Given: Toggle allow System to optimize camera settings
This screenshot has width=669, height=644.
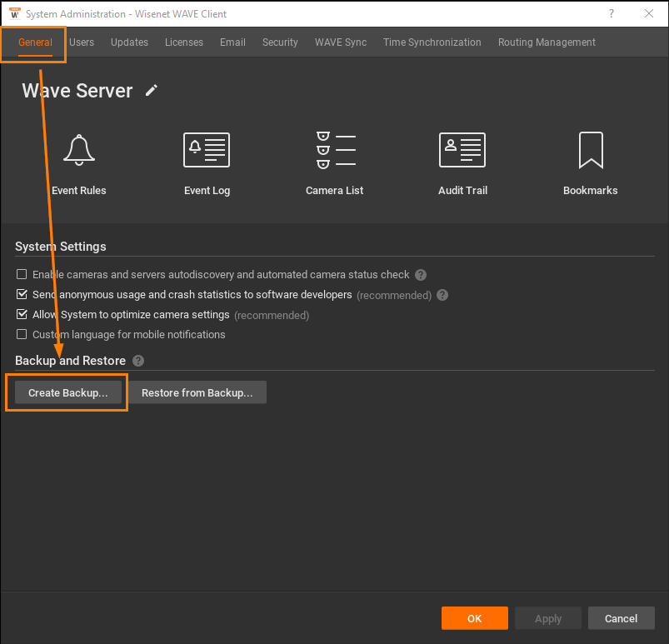Looking at the screenshot, I should click(22, 314).
